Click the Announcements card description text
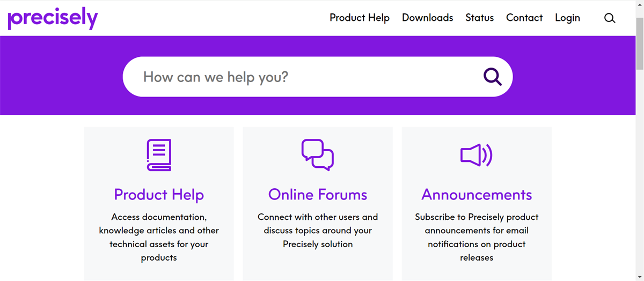Viewport: 644px width, 281px height. pos(477,237)
